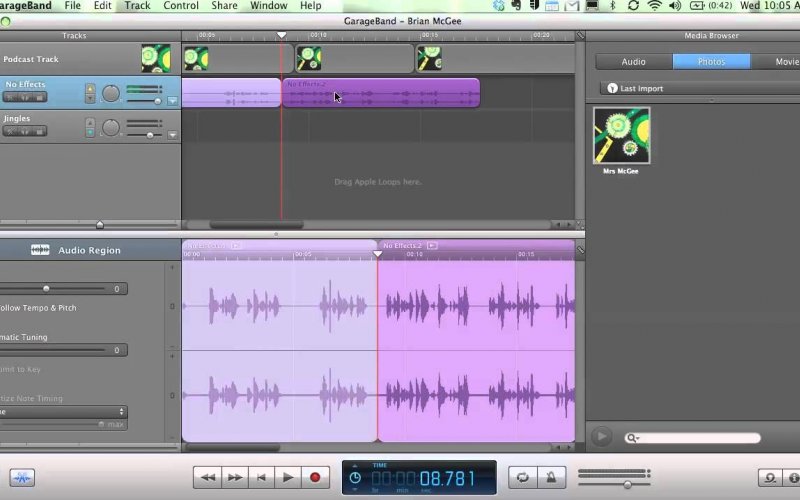Expand automation for the No Effects track

[172, 101]
